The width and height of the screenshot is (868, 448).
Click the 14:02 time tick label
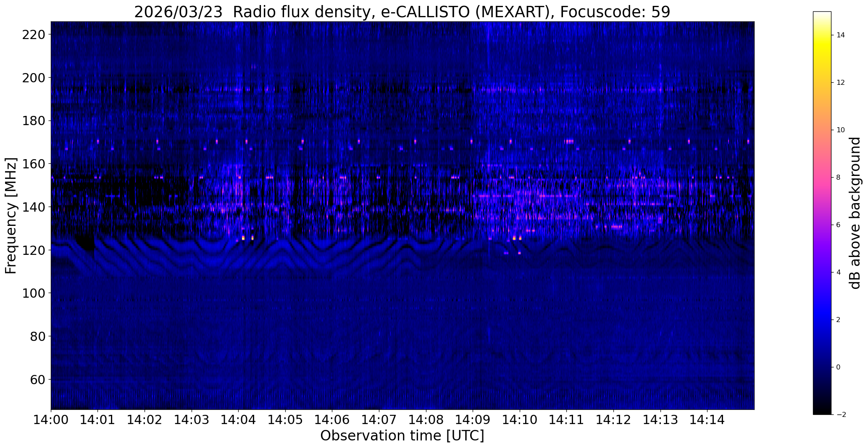[145, 419]
